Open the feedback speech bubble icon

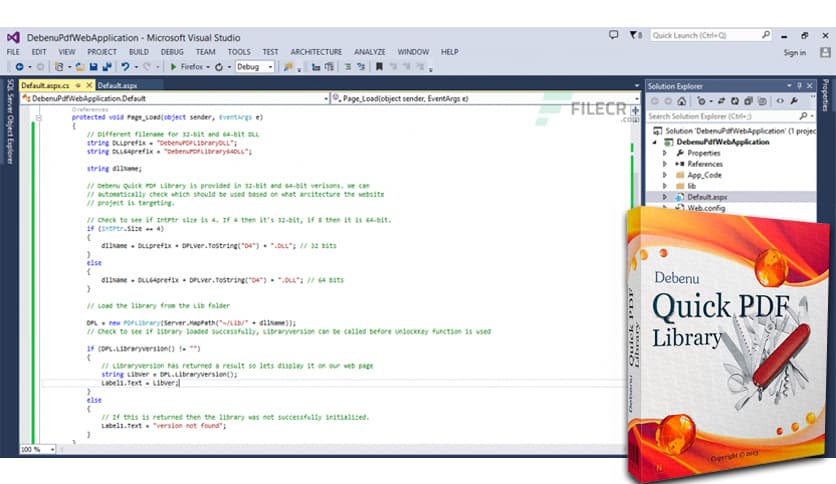click(614, 35)
